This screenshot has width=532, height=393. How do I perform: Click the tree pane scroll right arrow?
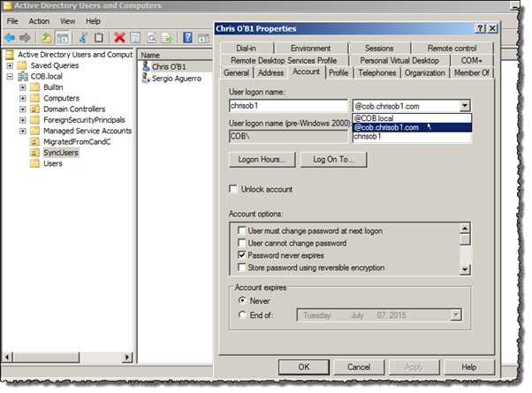(127, 357)
